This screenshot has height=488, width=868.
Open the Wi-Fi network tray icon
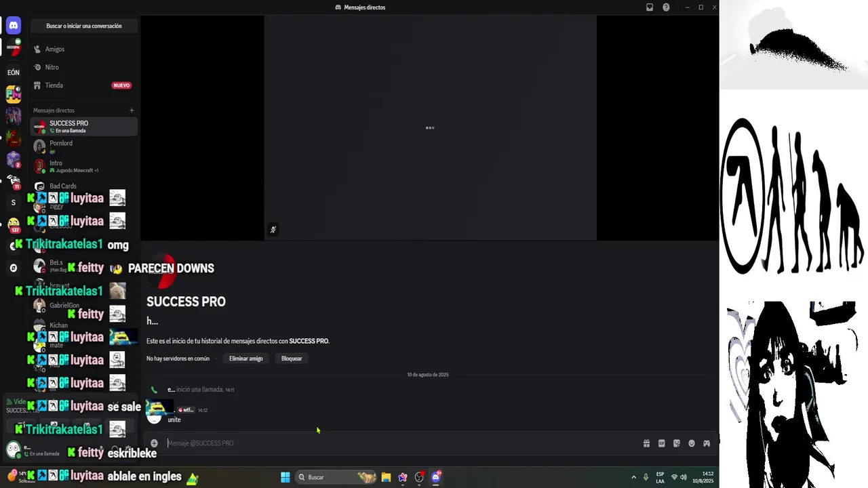pos(674,477)
